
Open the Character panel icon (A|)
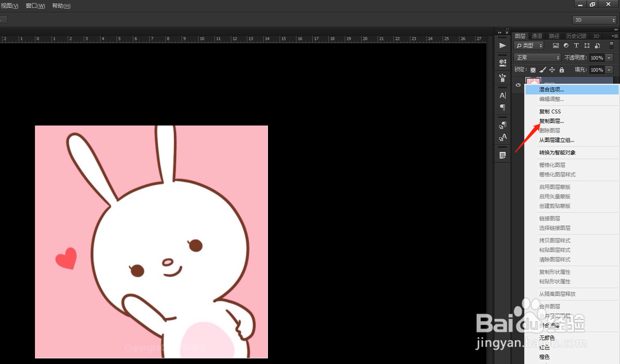(x=503, y=96)
